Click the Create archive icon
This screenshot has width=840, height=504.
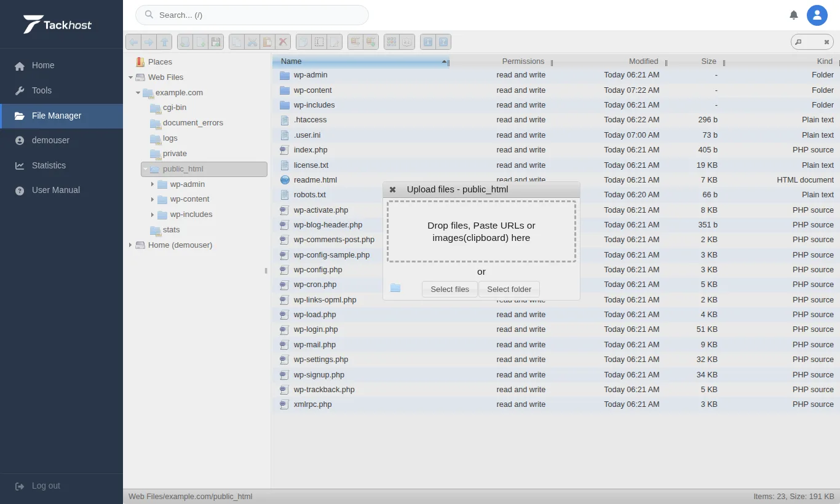click(x=370, y=42)
